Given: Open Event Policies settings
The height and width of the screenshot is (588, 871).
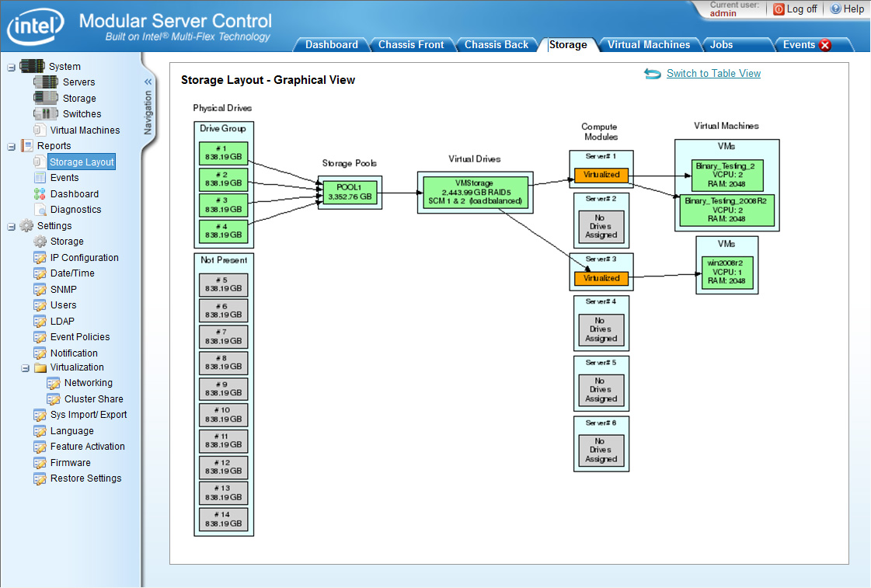Looking at the screenshot, I should pyautogui.click(x=80, y=337).
